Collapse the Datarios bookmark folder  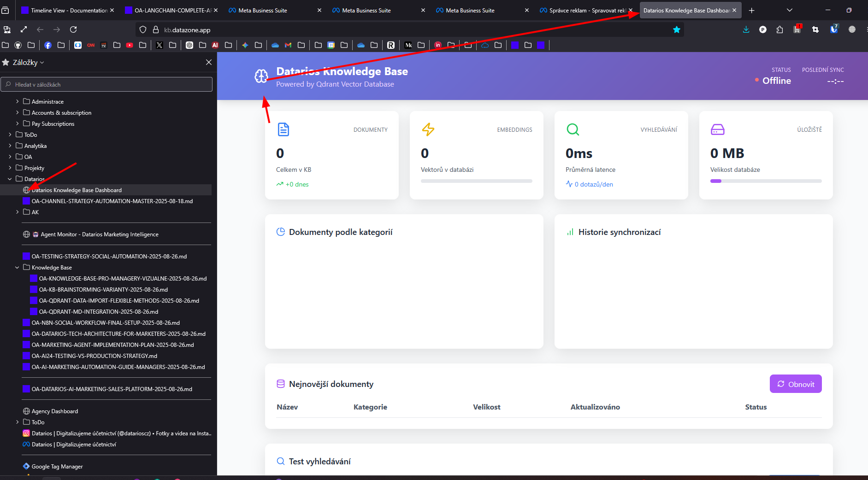[10, 179]
